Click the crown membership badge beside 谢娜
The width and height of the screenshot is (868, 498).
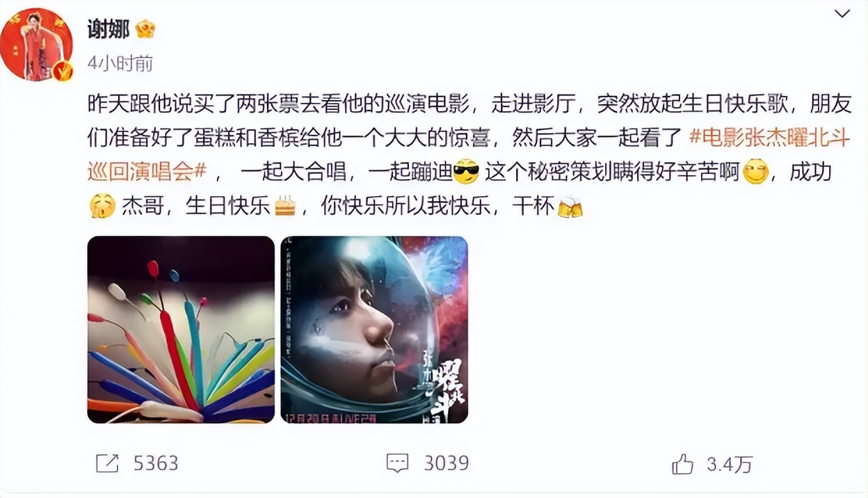145,29
